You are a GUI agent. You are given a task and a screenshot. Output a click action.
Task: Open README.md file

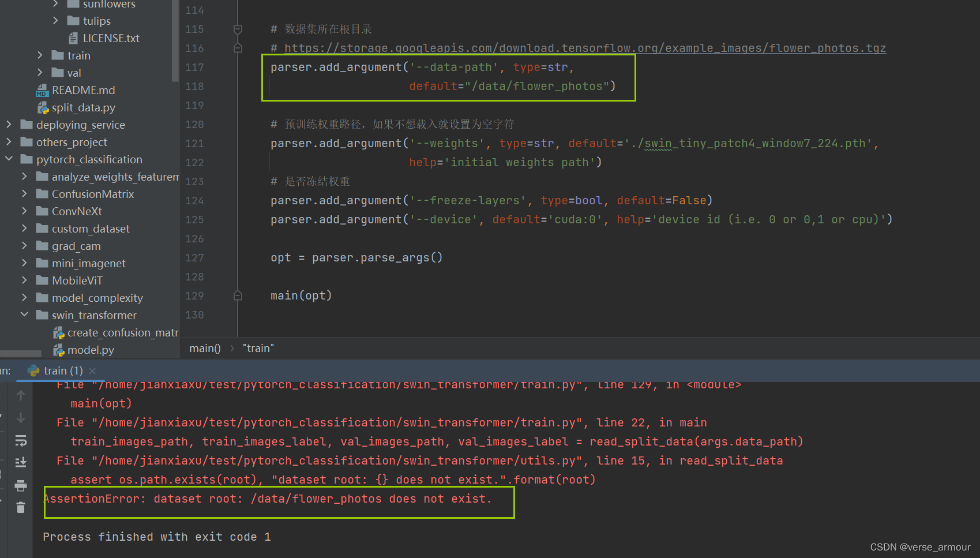pos(83,90)
